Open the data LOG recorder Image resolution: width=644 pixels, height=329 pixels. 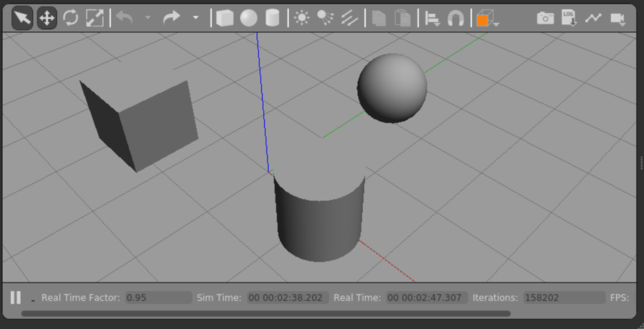pos(569,19)
